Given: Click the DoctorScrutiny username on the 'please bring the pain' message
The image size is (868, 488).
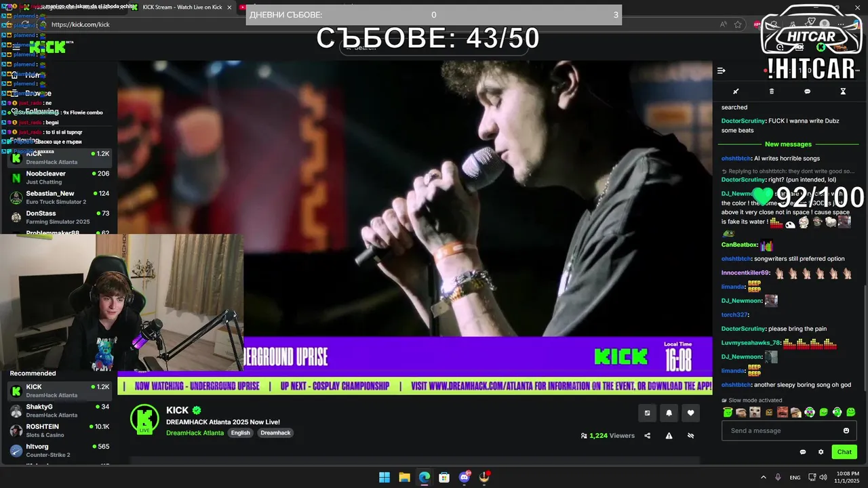Looking at the screenshot, I should [x=743, y=329].
